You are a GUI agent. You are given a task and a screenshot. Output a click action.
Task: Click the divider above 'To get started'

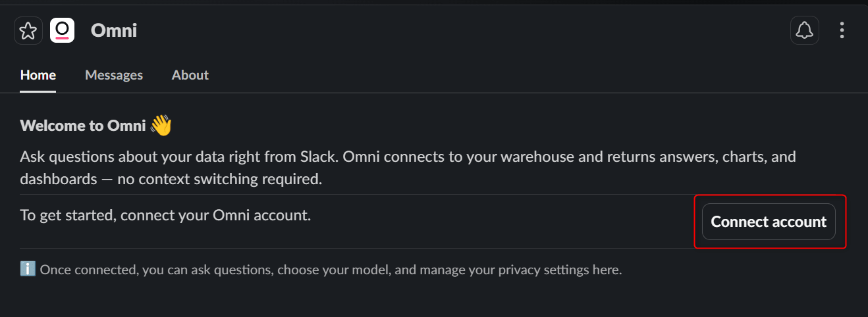356,195
